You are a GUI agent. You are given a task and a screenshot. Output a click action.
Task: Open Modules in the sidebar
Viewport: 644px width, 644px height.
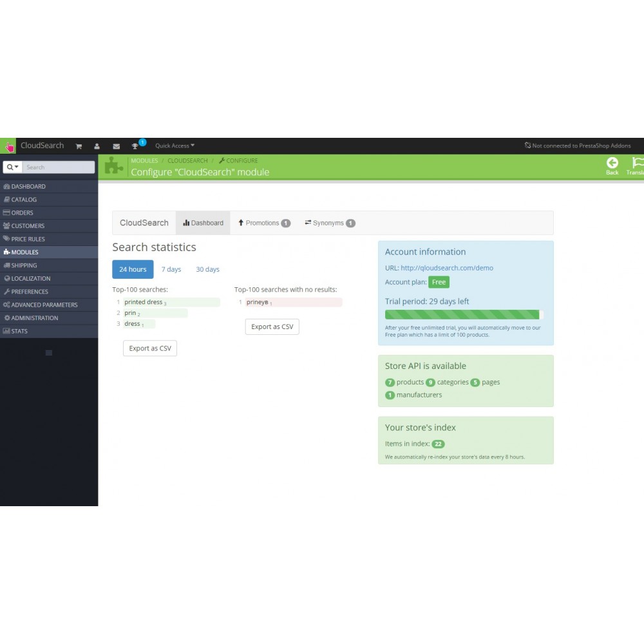[49, 252]
